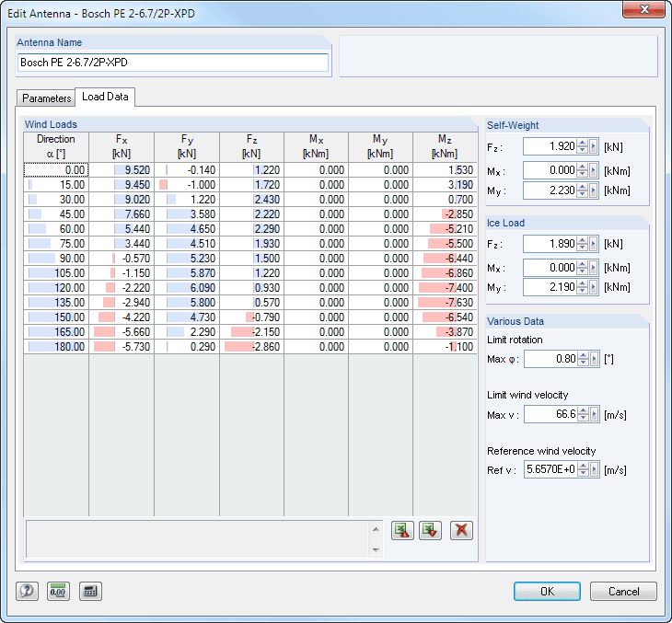Click the red X delete table button
672x623 pixels.
coord(461,530)
